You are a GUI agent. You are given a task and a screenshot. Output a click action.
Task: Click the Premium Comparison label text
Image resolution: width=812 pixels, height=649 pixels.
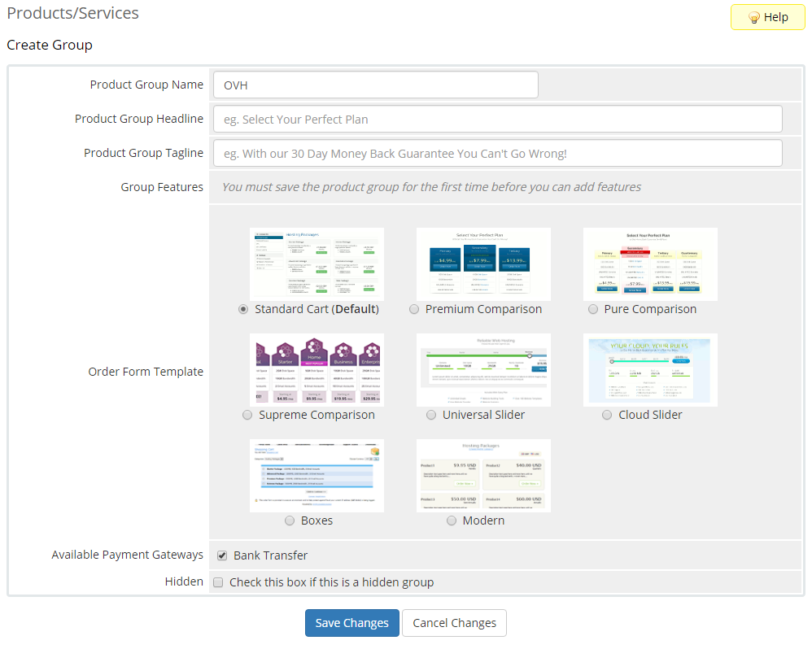click(x=483, y=309)
